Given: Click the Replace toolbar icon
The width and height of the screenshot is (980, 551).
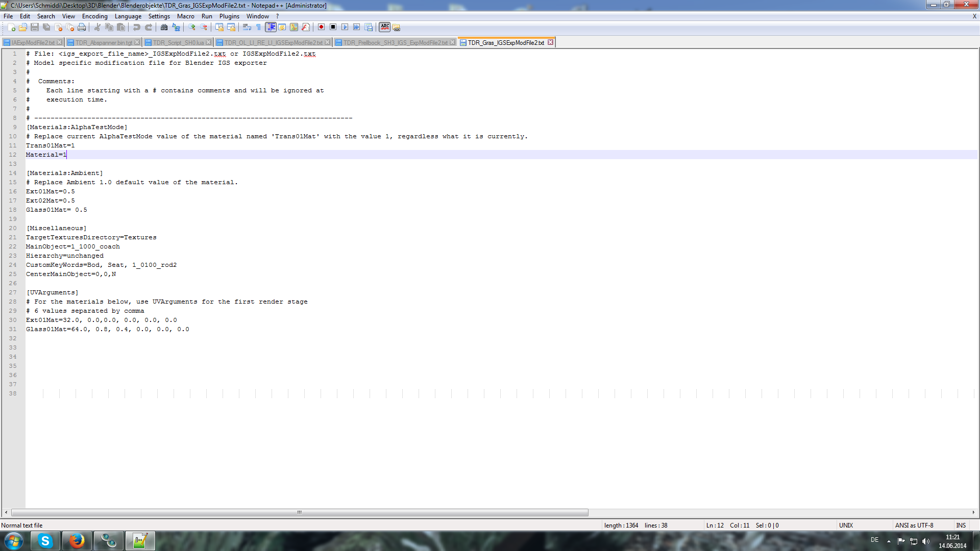Looking at the screenshot, I should pos(176,27).
